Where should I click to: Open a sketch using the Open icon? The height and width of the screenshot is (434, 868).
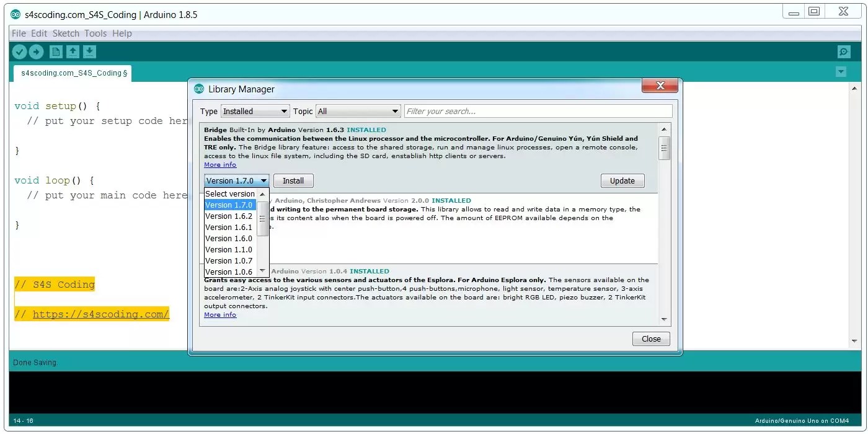[x=73, y=51]
